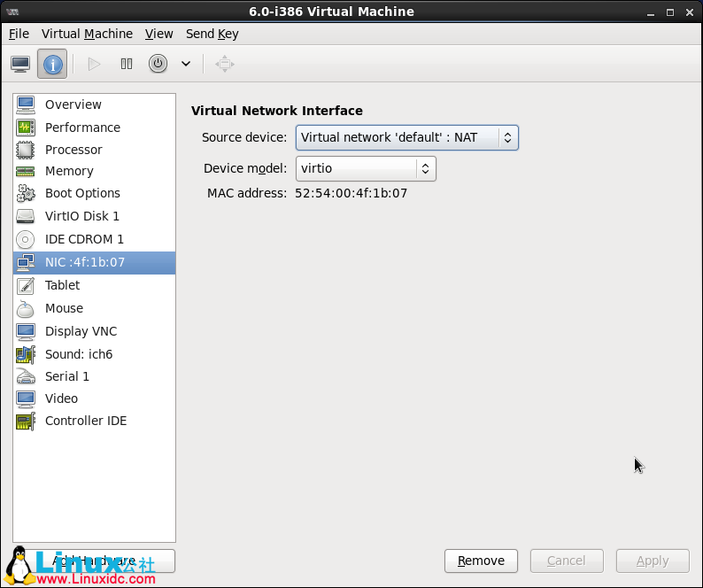Select Video entry
The width and height of the screenshot is (703, 588).
point(94,398)
